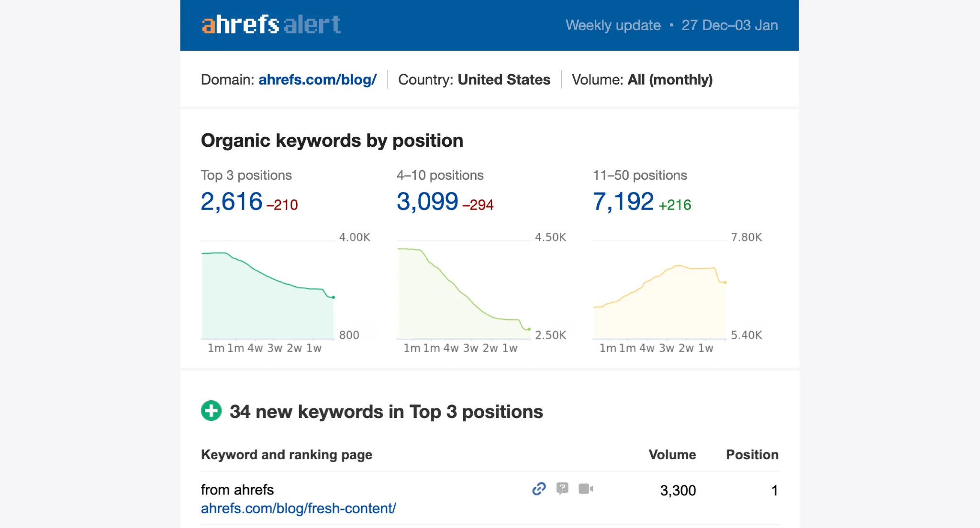Visit the ahrefs.com/blog/fresh-content/ ranking page
Image resolution: width=980 pixels, height=528 pixels.
[x=298, y=508]
